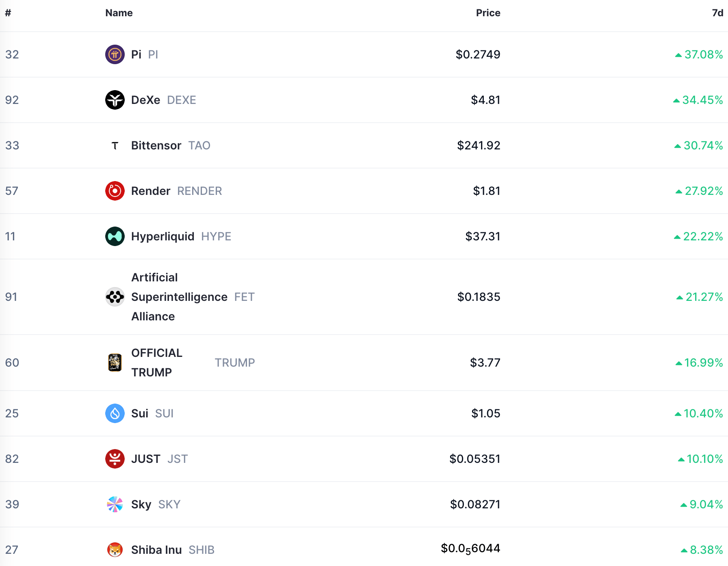The image size is (728, 566).
Task: Click the Bittensor TAO logo icon
Action: 115,145
